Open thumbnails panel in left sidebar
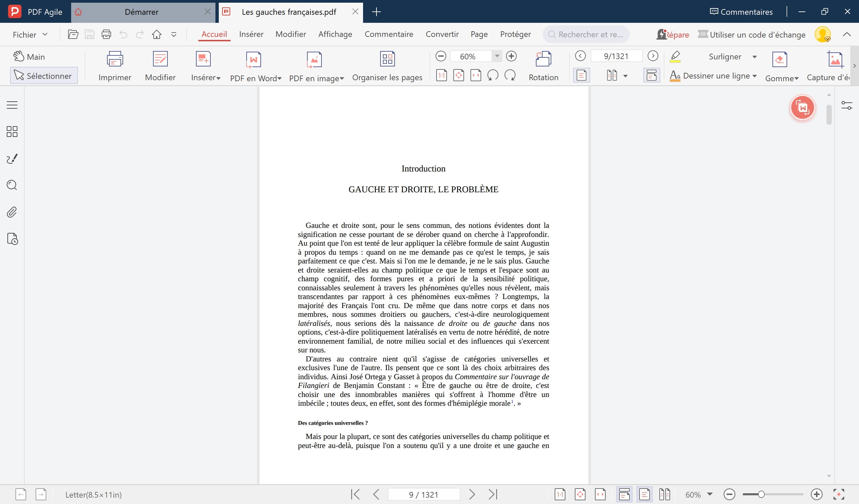 coord(12,132)
